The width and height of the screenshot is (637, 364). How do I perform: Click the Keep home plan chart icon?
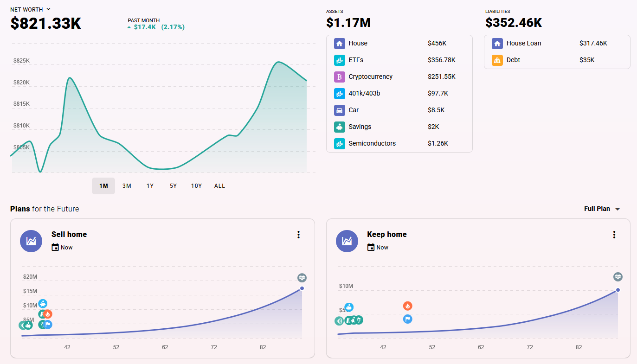[x=347, y=241]
